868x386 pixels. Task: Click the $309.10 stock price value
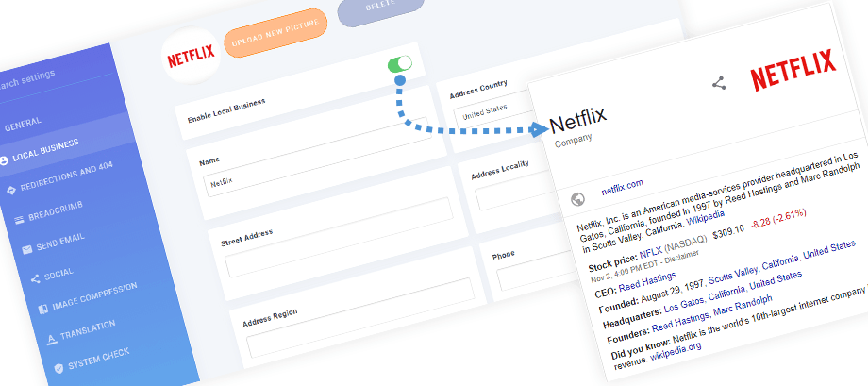click(728, 233)
